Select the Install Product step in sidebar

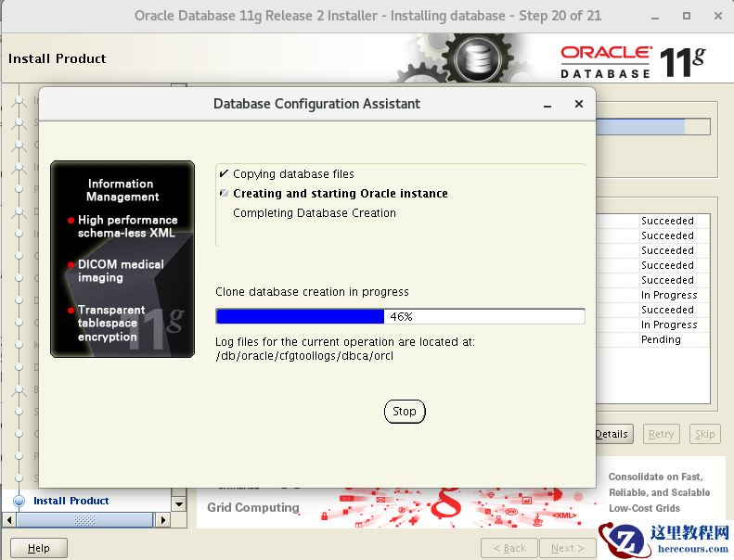pos(71,501)
